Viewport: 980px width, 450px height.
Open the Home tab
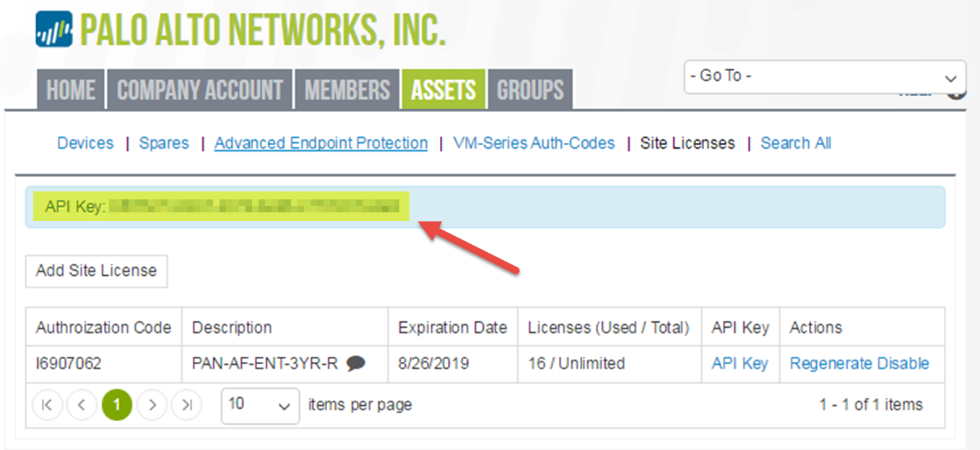click(x=71, y=90)
